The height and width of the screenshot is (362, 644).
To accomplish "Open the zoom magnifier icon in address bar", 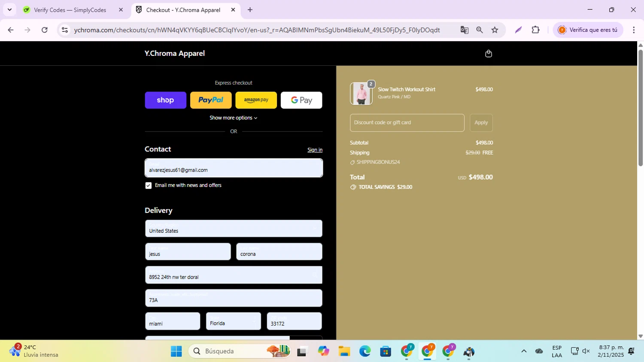I will (480, 30).
